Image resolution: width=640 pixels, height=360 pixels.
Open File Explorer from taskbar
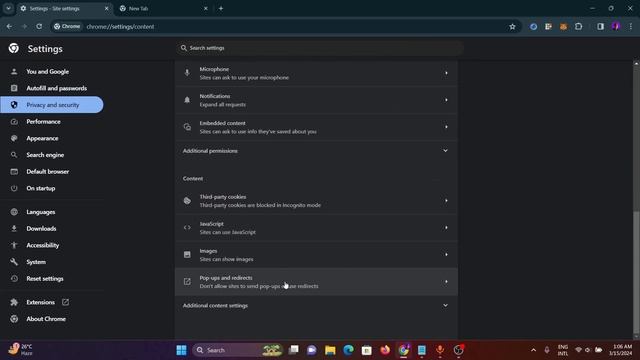pyautogui.click(x=330, y=350)
